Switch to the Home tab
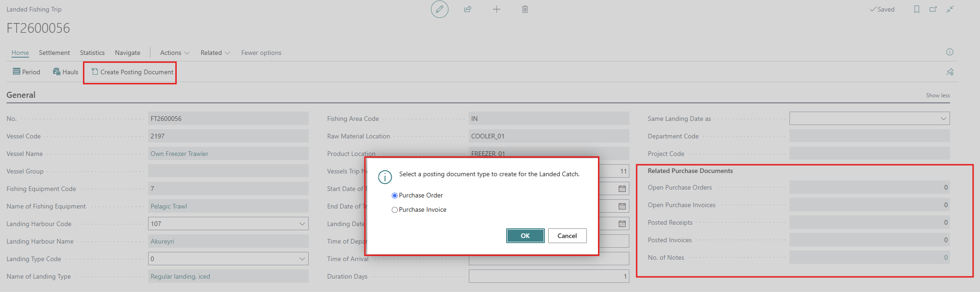980x292 pixels. [x=20, y=53]
